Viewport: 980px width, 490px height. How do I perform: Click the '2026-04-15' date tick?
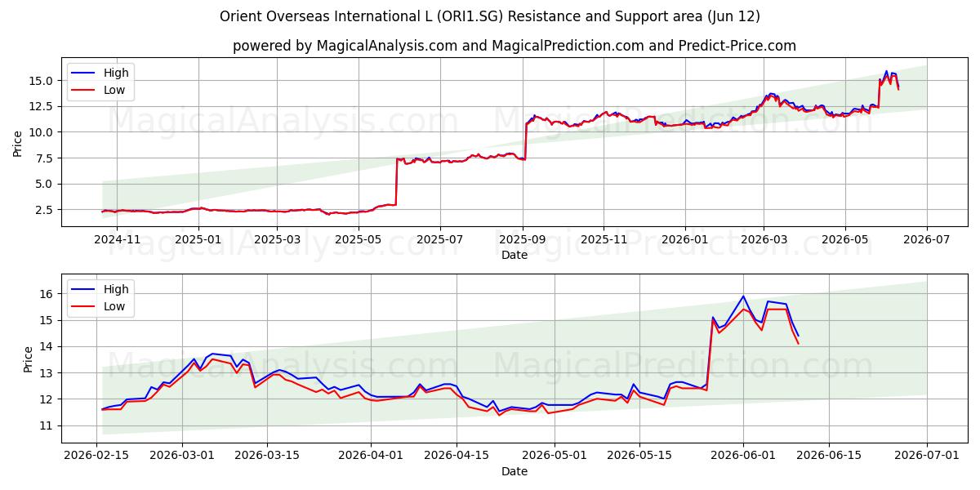pos(456,456)
